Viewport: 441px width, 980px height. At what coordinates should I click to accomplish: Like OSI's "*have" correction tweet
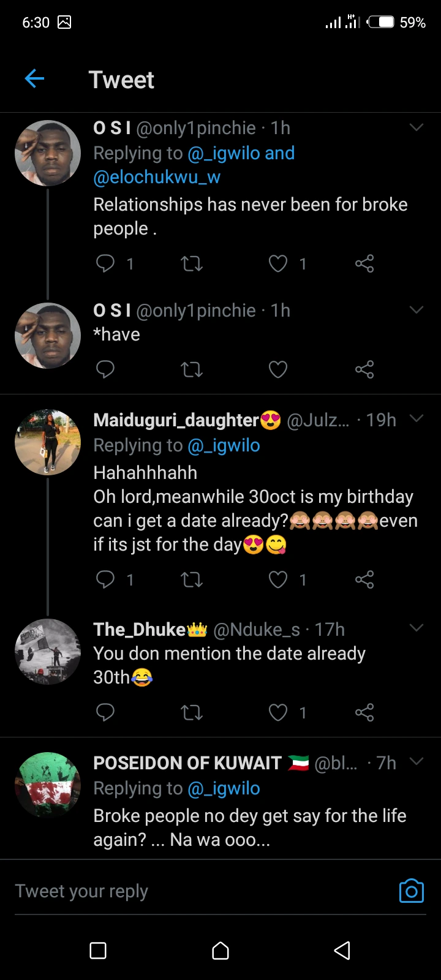pos(278,369)
